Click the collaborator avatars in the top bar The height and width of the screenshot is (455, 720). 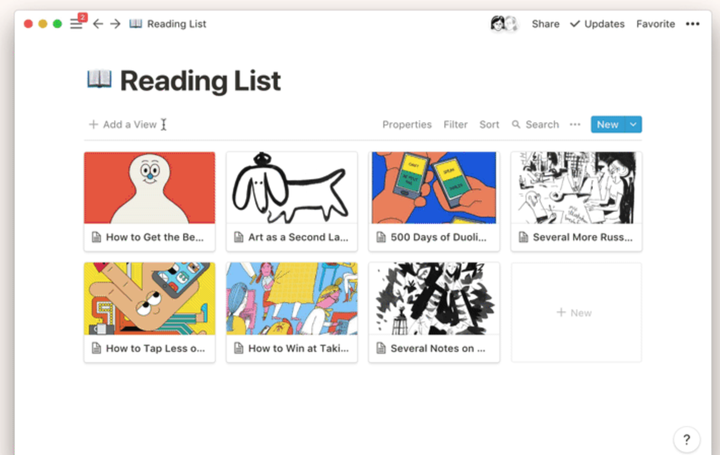pos(504,24)
